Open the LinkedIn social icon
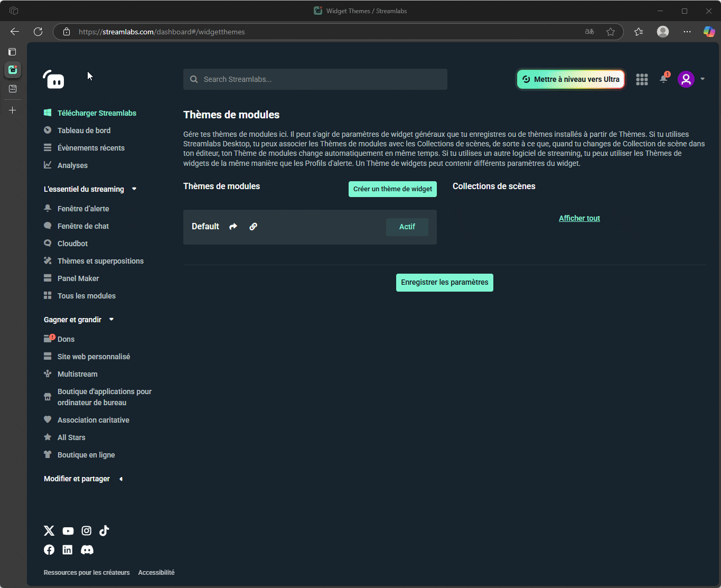This screenshot has width=721, height=588. 68,550
